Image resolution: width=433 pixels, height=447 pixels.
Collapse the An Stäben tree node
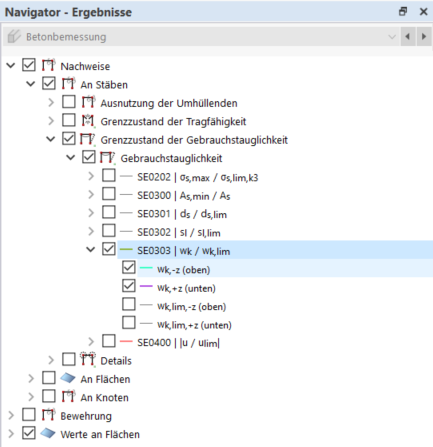pos(31,84)
